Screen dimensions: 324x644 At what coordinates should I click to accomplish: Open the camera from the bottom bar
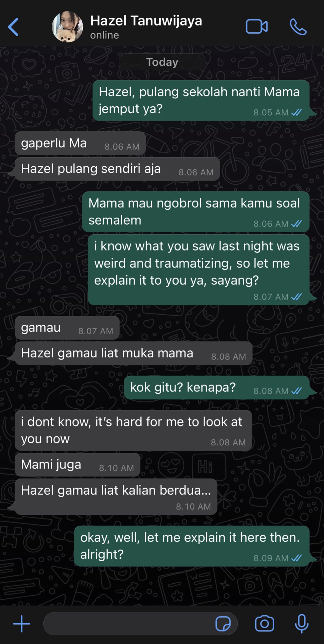pos(264,624)
